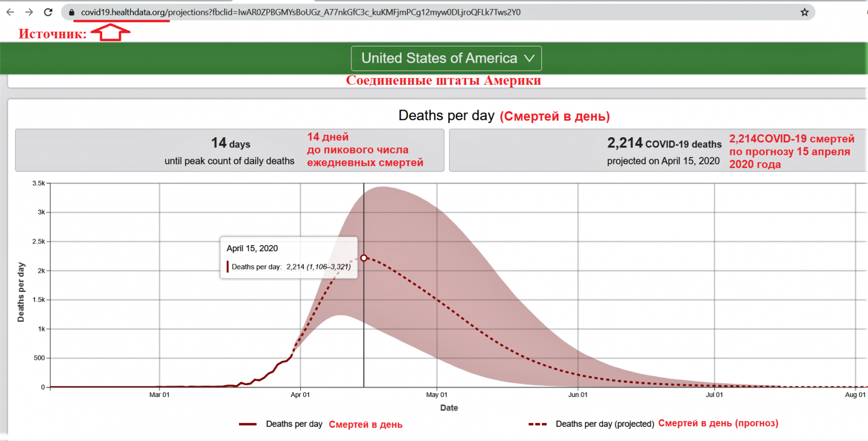The width and height of the screenshot is (868, 441).
Task: Toggle the 'Deaths per day (projected)' legend entry
Action: click(591, 423)
